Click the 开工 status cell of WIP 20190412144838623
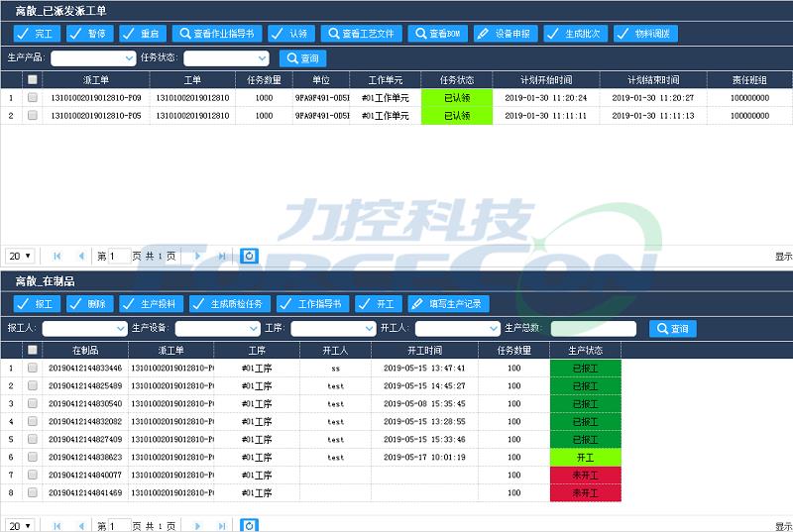 [x=585, y=458]
